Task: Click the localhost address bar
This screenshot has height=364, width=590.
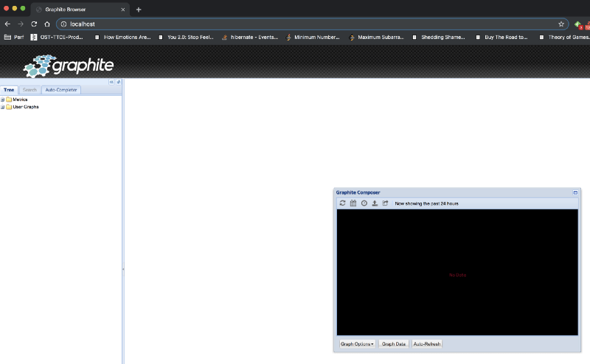Action: point(312,24)
